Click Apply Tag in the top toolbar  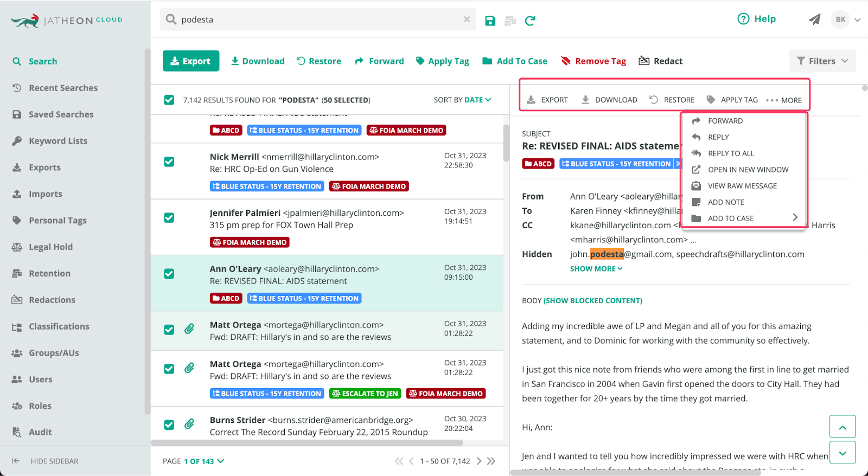point(443,61)
